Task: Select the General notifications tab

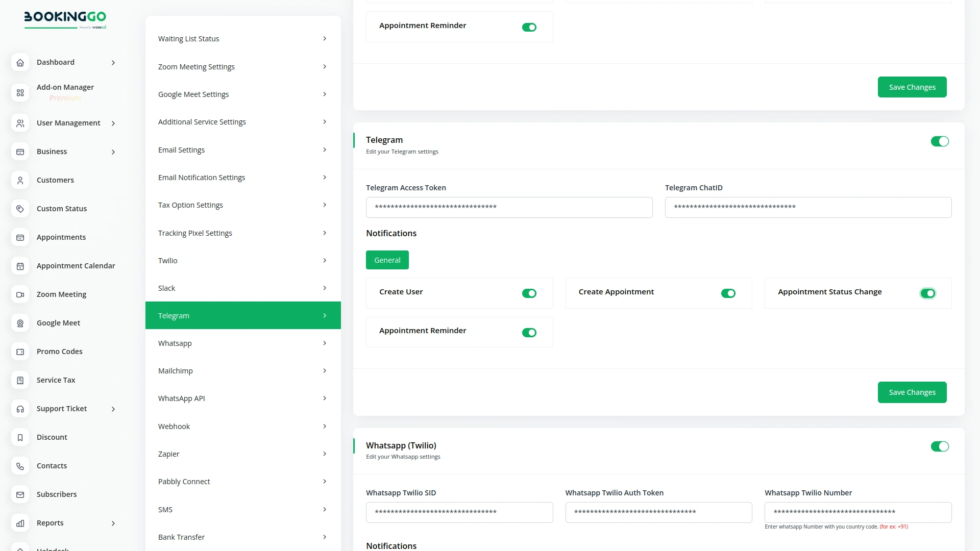Action: coord(387,260)
